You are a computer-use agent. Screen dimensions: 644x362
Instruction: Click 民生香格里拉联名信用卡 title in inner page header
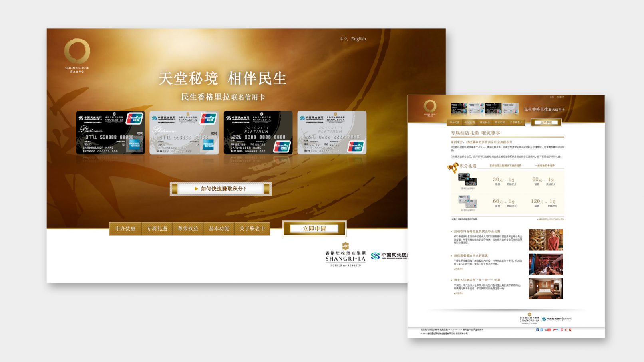pos(544,109)
